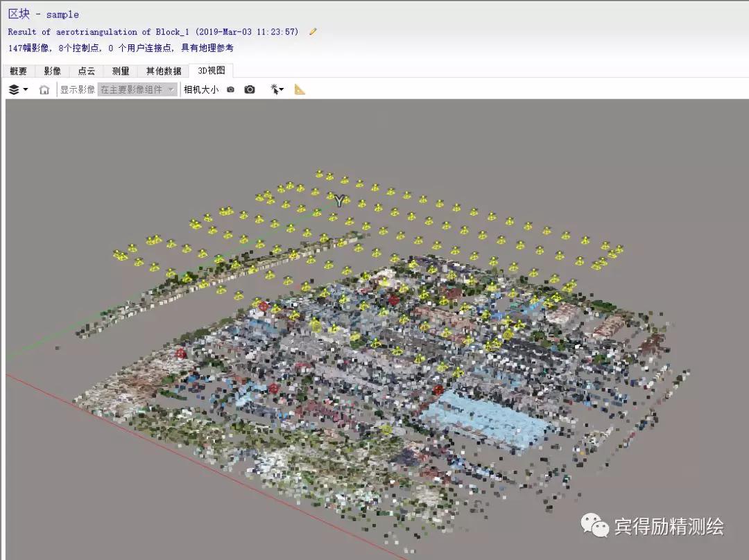Click the large camera size icon
Image resolution: width=749 pixels, height=560 pixels.
250,89
